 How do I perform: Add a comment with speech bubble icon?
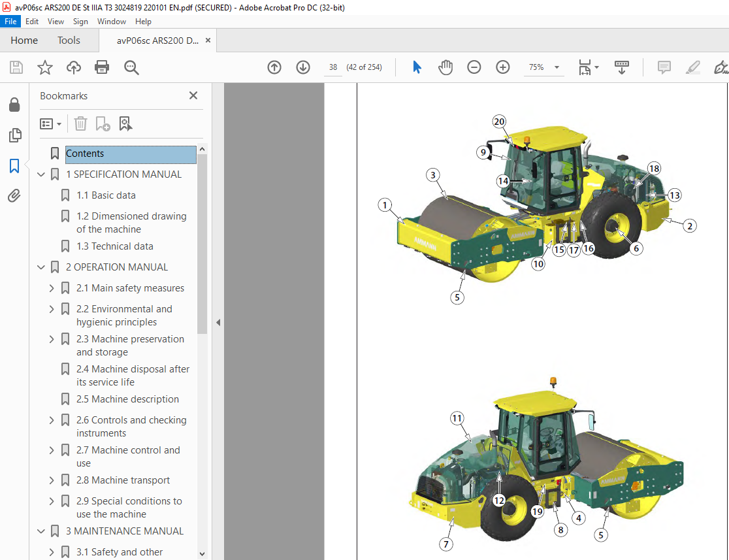coord(664,67)
